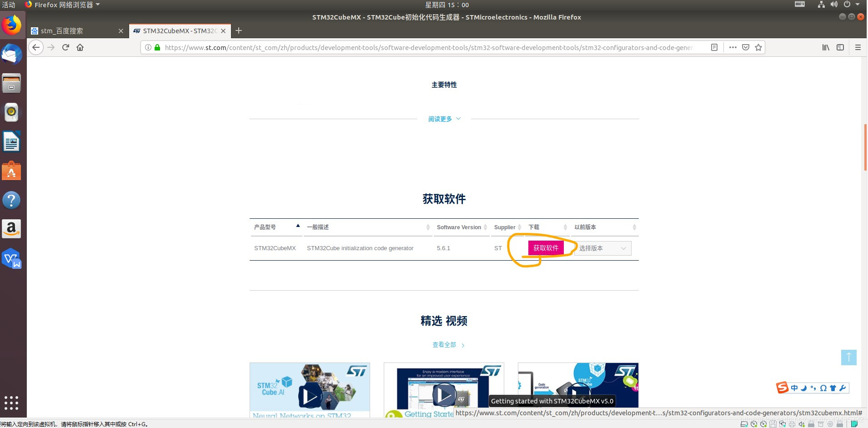Open the Firefox 网络浏览器 app menu

coord(62,5)
